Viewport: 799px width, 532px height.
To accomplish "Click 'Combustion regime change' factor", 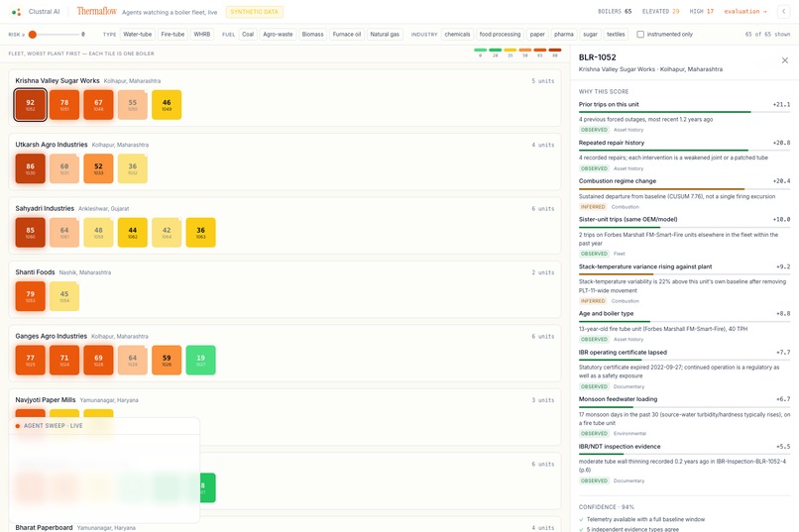I will coord(617,180).
